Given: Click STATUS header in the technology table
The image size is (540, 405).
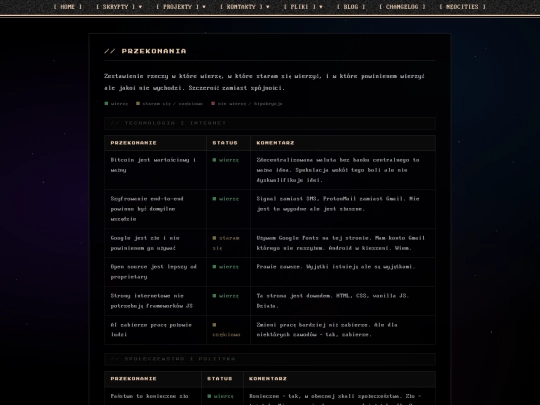Looking at the screenshot, I should pos(225,143).
